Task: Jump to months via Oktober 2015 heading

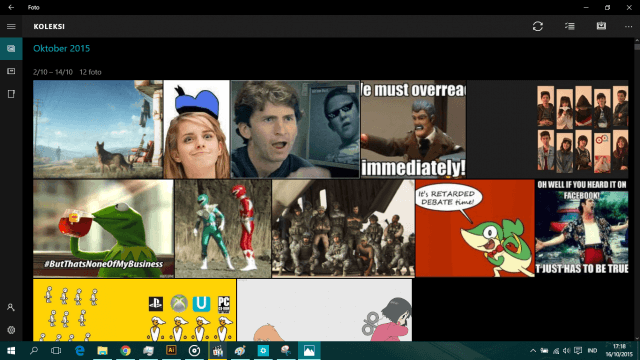Action: click(62, 49)
